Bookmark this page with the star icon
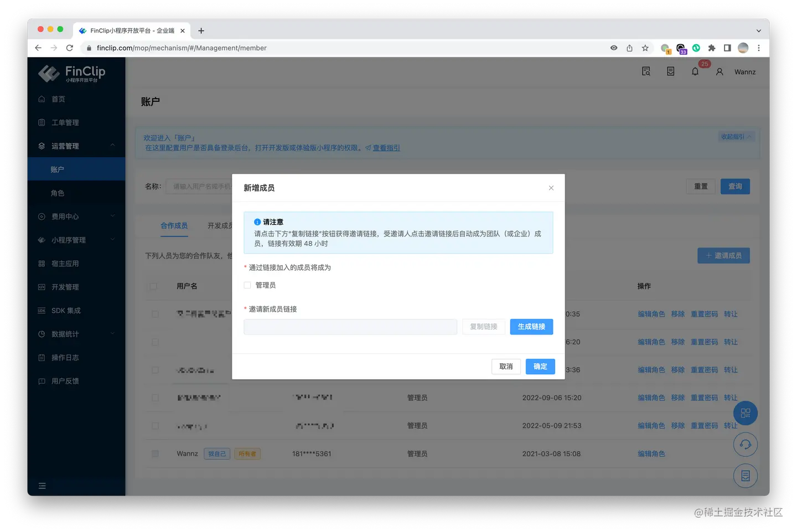797x532 pixels. click(645, 48)
